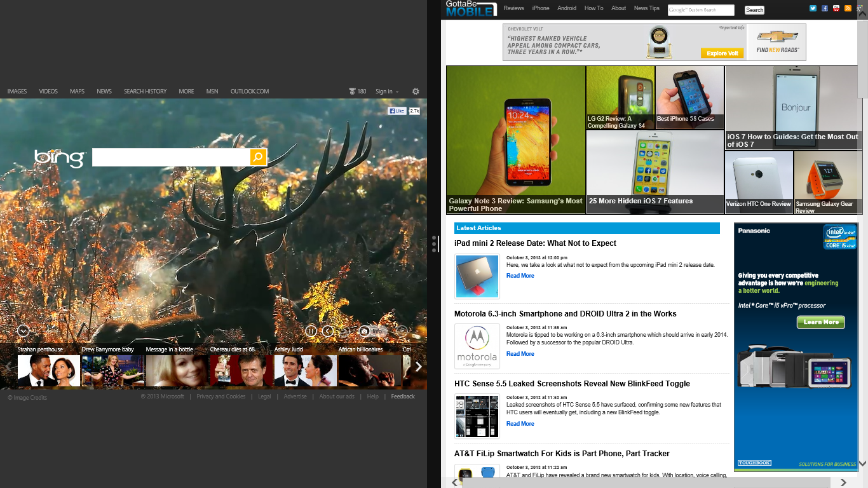Click the Facebook Like button on Bing
This screenshot has height=488, width=868.
[x=397, y=111]
